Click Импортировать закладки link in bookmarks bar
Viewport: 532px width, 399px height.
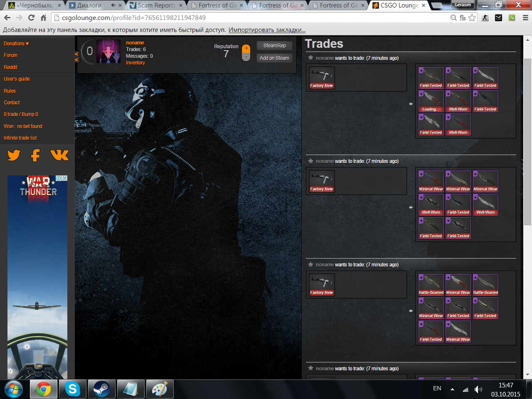pos(267,30)
